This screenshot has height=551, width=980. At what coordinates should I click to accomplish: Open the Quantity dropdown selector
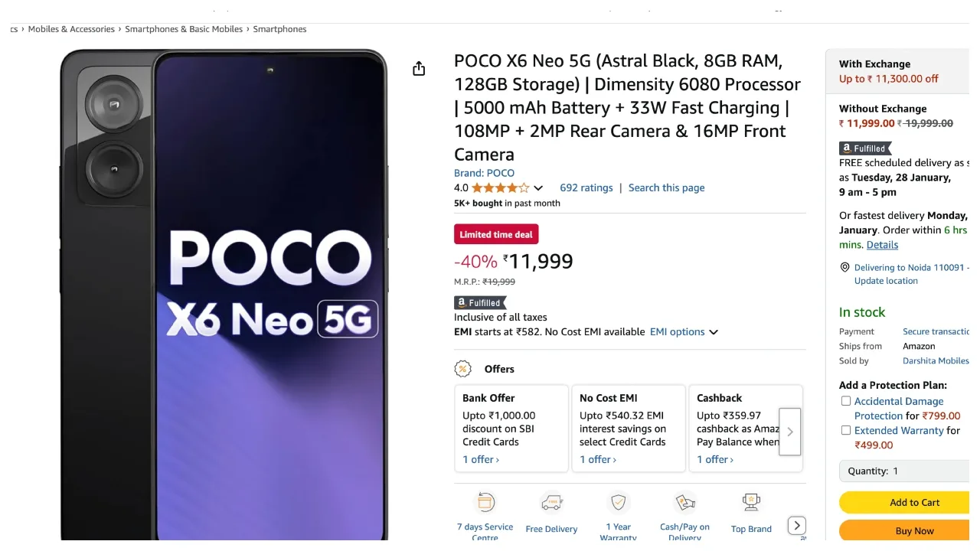(903, 471)
